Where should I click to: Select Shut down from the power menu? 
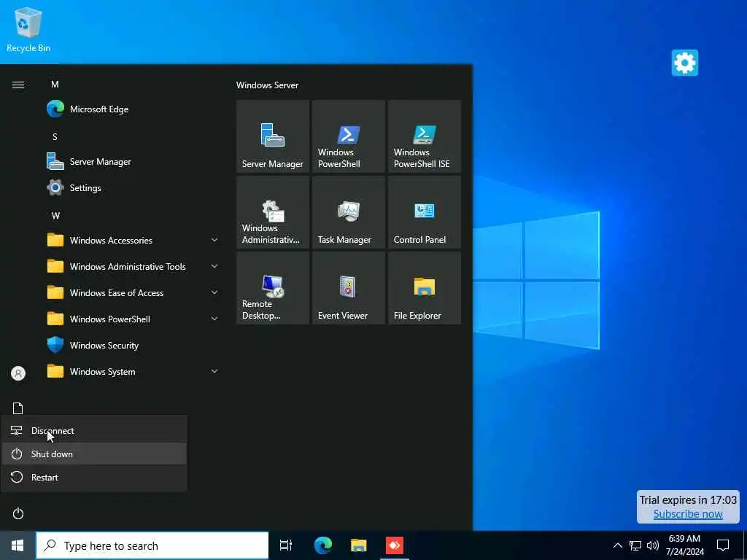[x=94, y=454]
